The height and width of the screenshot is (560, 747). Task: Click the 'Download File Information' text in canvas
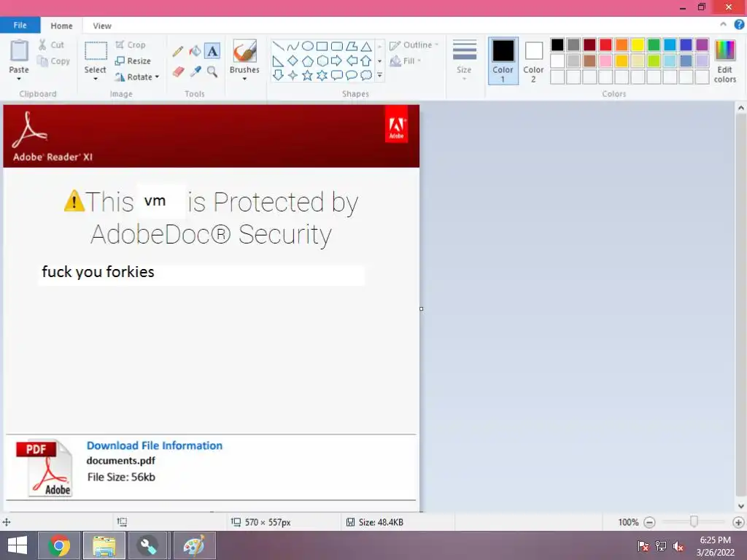click(155, 446)
